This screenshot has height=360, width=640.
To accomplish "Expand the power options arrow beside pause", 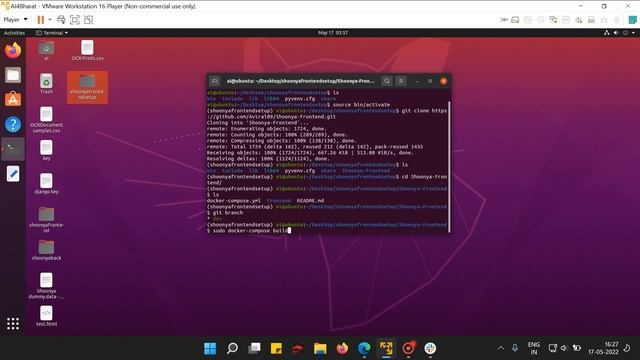I will click(50, 20).
